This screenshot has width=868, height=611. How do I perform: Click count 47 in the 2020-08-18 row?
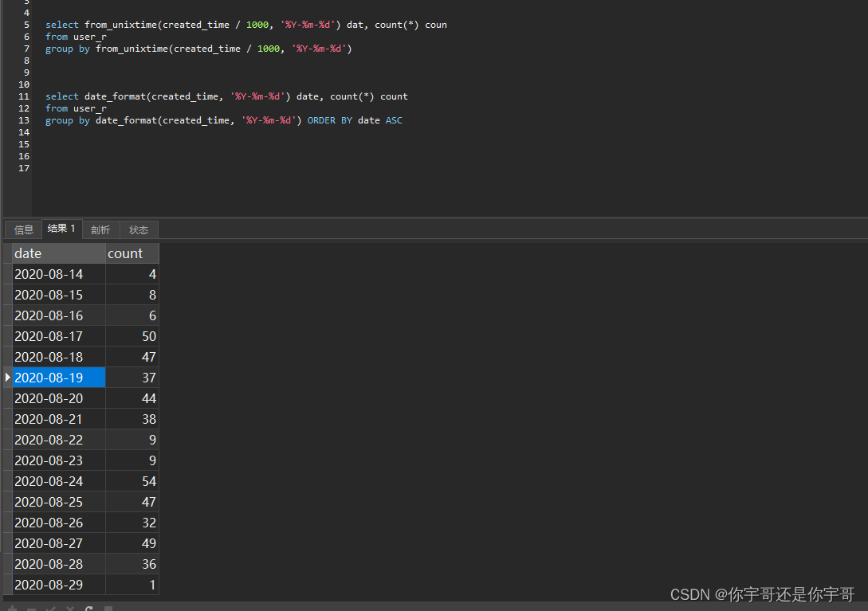(132, 357)
